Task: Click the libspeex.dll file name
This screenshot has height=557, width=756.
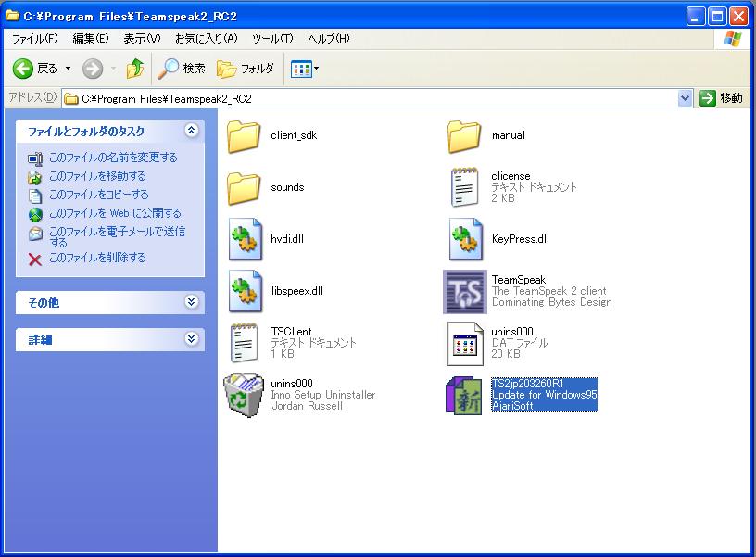Action: pyautogui.click(x=297, y=291)
